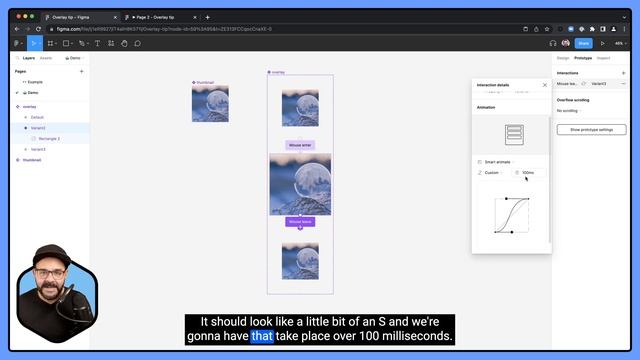Viewport: 640px width, 360px height.
Task: Go back in the browser
Action: 17,29
